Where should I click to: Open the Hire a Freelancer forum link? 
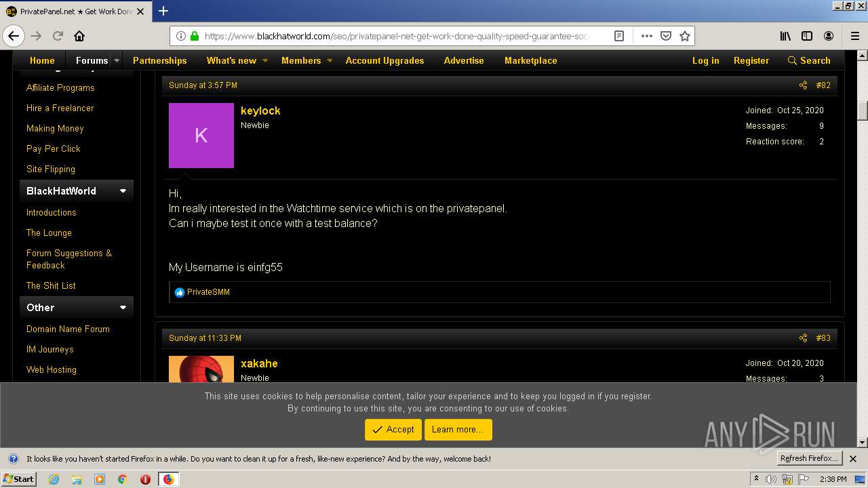(60, 108)
